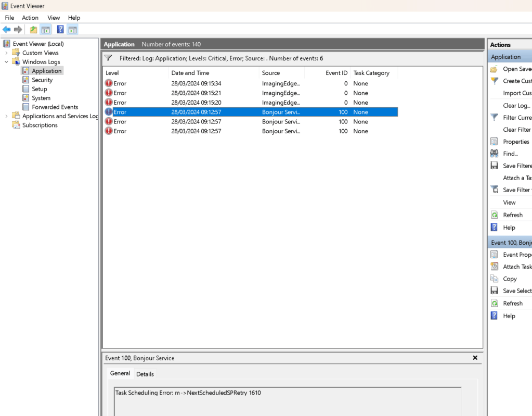
Task: Close the Event 100 preview pane
Action: [x=475, y=358]
